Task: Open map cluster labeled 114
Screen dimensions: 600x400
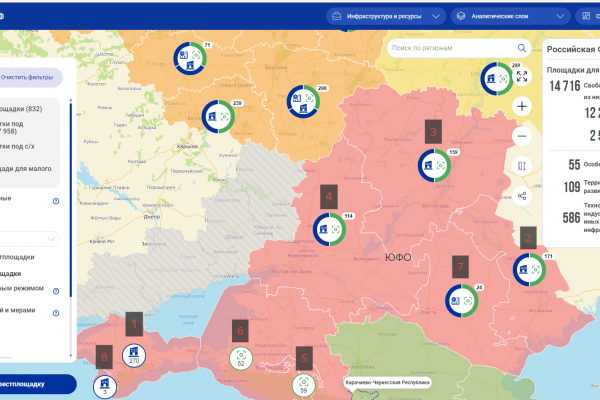Action: (329, 229)
